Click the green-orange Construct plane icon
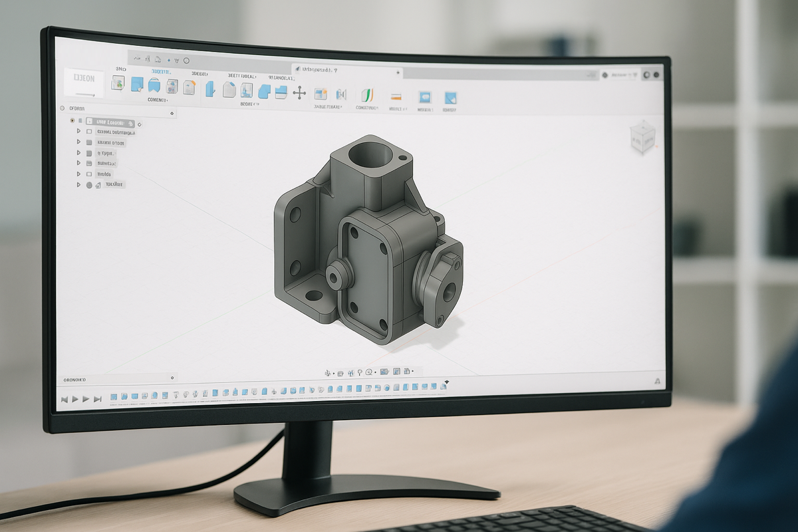This screenshot has height=532, width=798. coord(367,94)
